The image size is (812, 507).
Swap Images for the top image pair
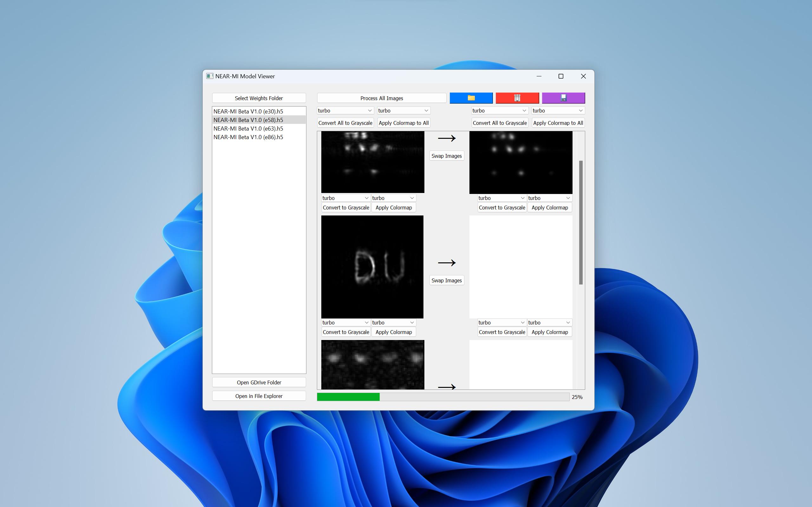click(x=447, y=156)
